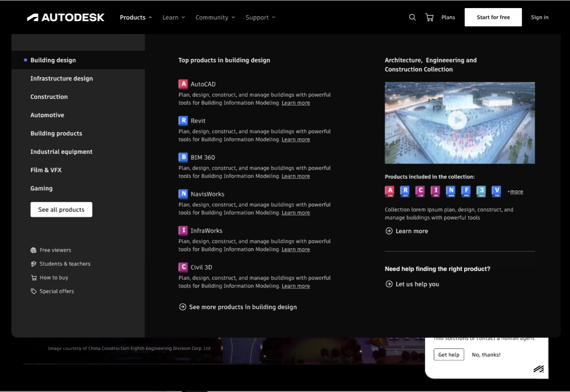The image size is (570, 392).
Task: Click Learn more under AutoCAD description
Action: [x=296, y=103]
